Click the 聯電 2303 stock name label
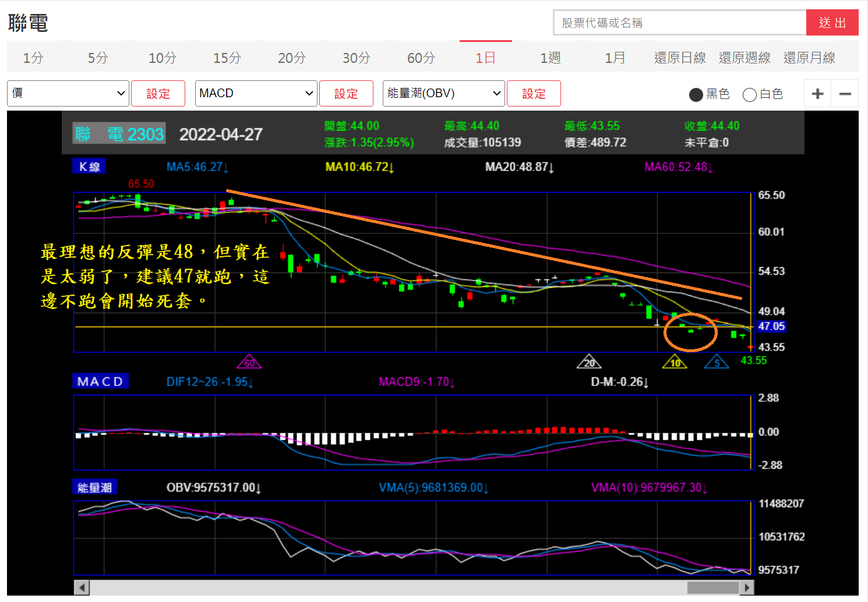The image size is (868, 602). click(119, 133)
